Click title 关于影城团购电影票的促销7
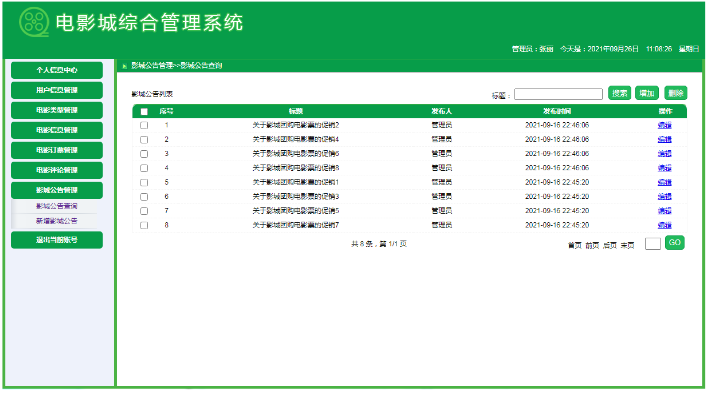 coord(296,225)
